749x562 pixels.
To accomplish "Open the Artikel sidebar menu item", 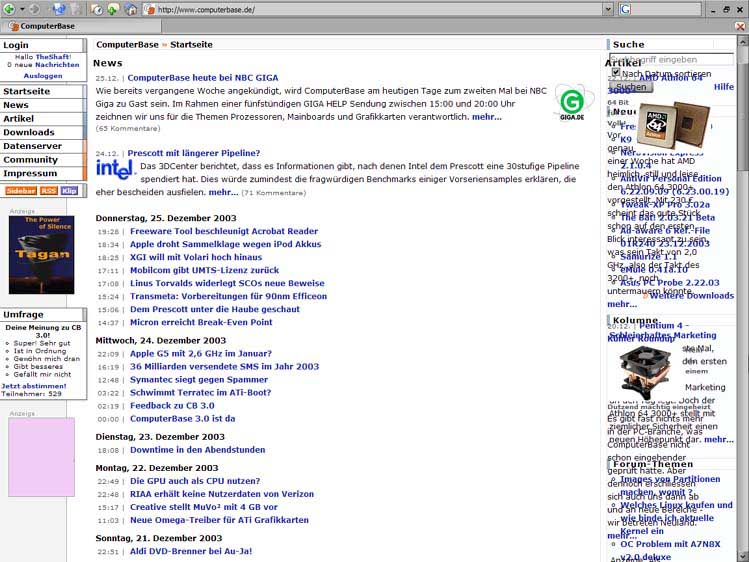I will coord(43,118).
